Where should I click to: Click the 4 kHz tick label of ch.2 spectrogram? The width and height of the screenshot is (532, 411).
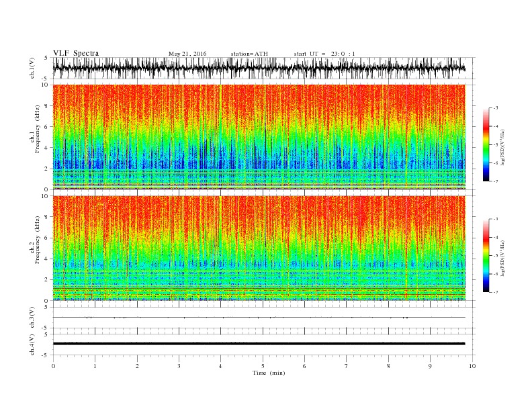[x=47, y=259]
